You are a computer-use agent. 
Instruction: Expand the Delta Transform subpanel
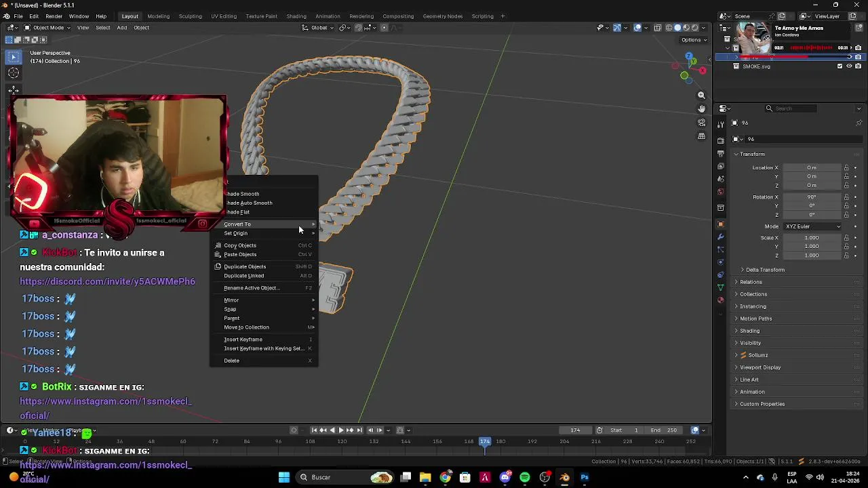(762, 270)
